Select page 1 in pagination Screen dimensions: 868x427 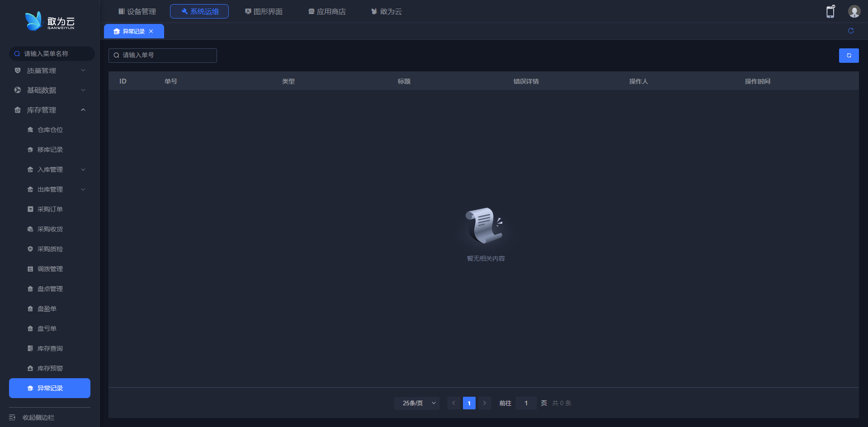[469, 403]
